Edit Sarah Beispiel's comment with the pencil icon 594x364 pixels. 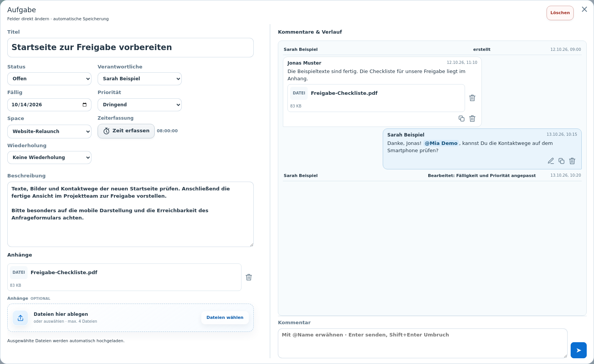coord(551,161)
